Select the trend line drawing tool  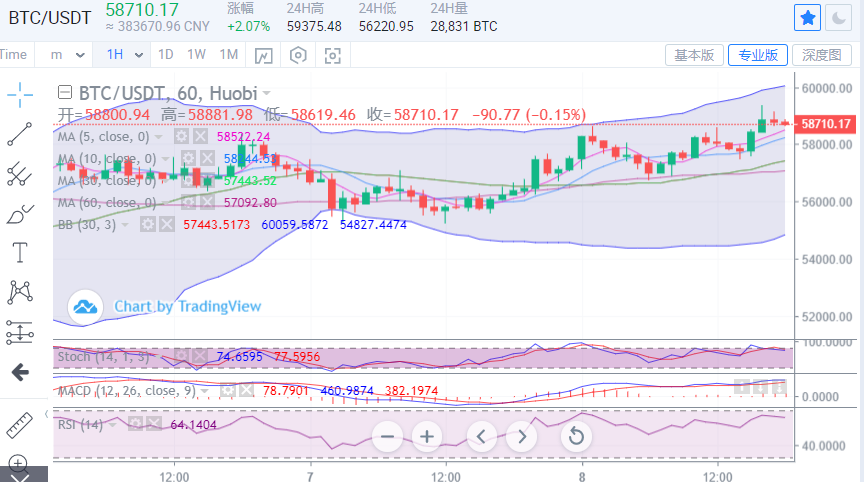click(x=20, y=134)
